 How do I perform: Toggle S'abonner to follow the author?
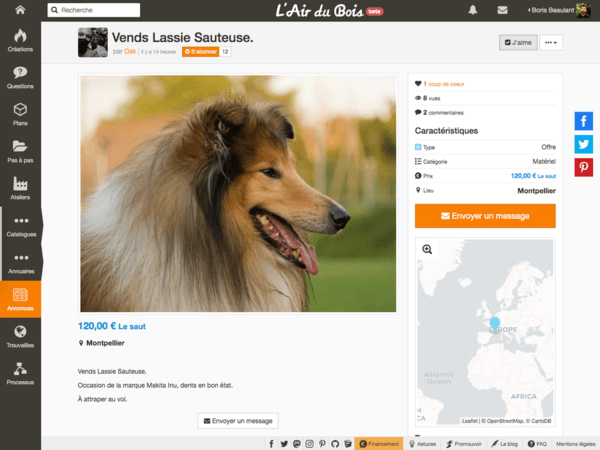coord(199,51)
